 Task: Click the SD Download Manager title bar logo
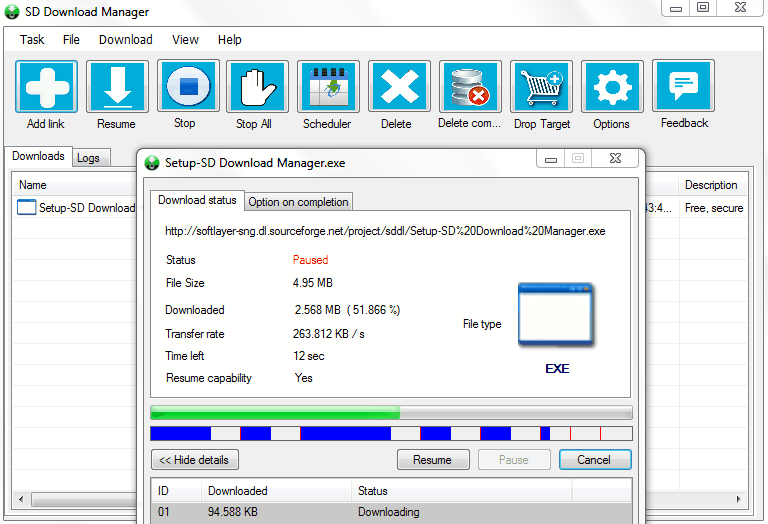(12, 12)
